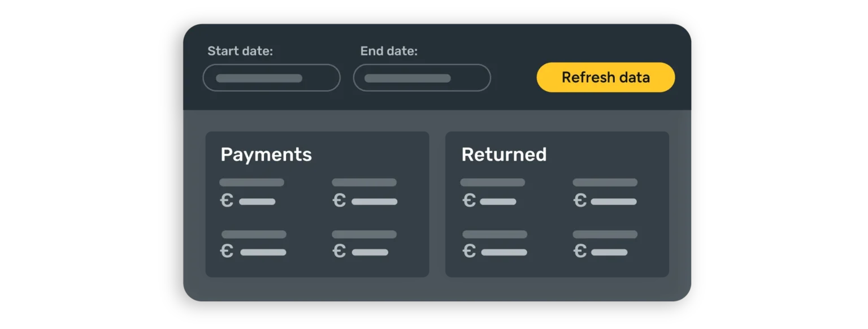
Task: Click the upper-right euro icon under Returned
Action: pos(580,201)
